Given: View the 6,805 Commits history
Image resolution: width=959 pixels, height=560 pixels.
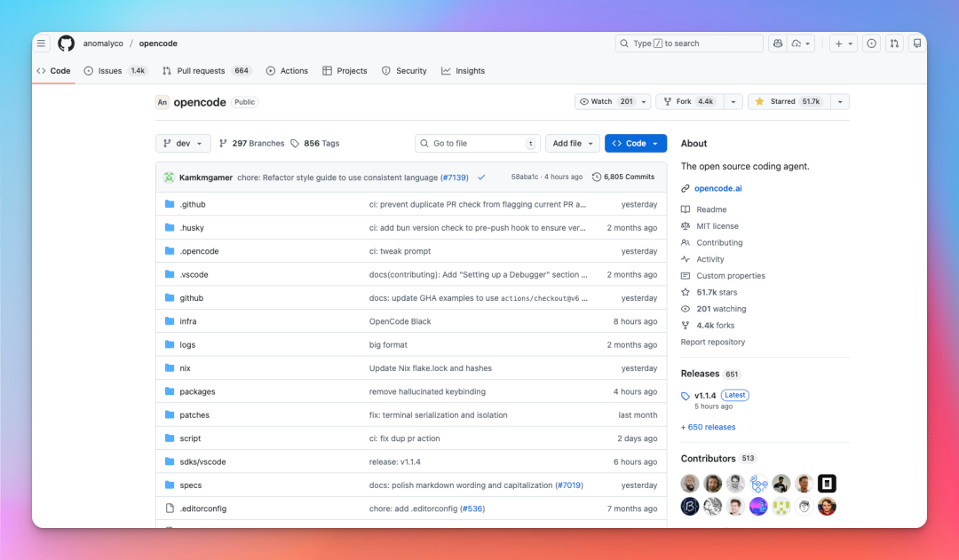Looking at the screenshot, I should (x=623, y=177).
